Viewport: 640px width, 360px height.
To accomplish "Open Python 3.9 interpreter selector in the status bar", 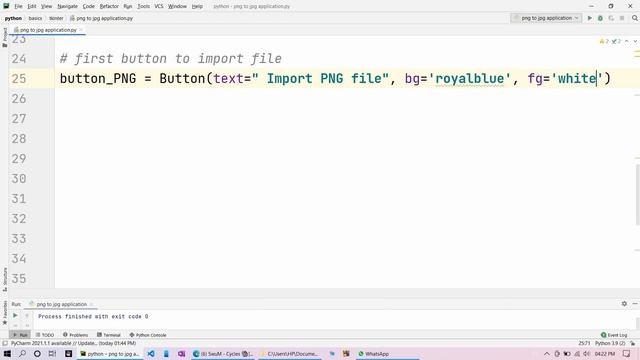I will [610, 343].
